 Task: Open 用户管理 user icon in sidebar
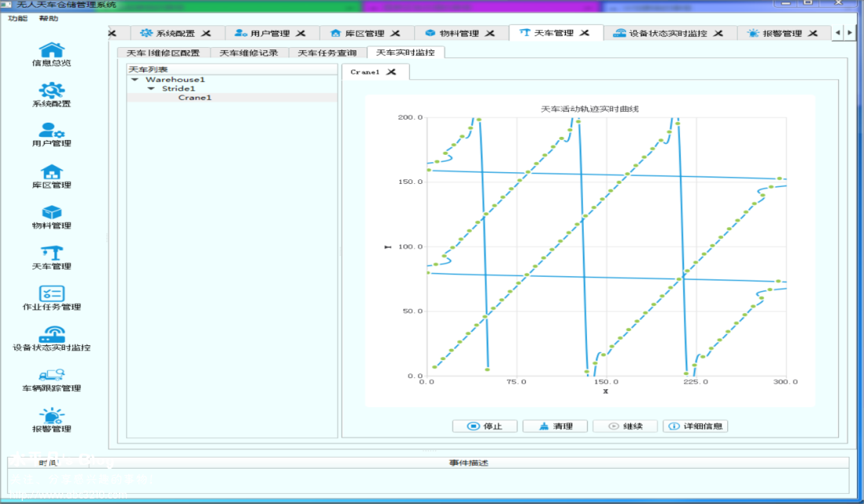pyautogui.click(x=52, y=131)
